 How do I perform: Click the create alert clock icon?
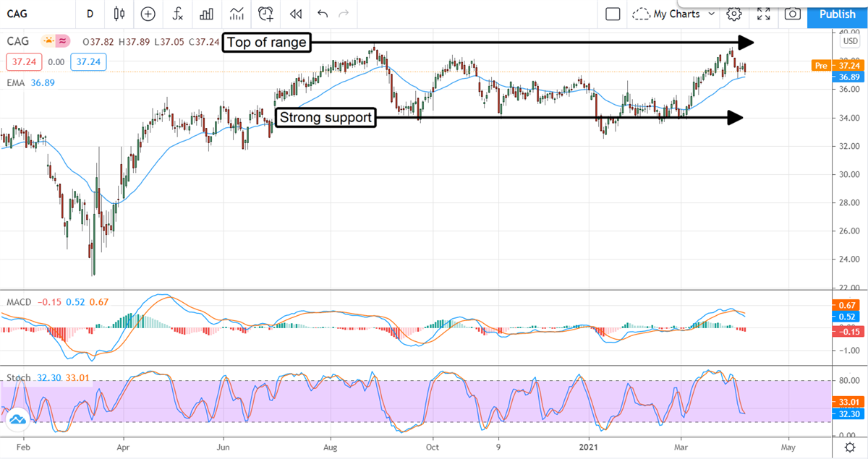pyautogui.click(x=266, y=14)
